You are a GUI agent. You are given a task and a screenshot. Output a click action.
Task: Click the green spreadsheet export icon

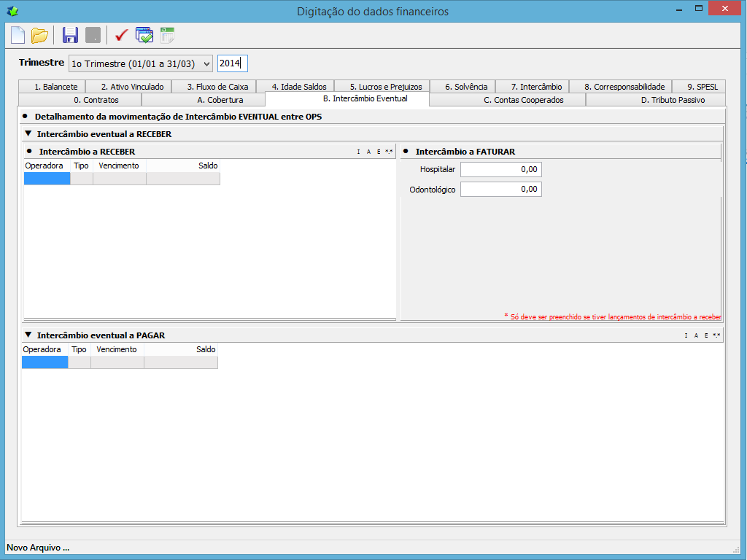pyautogui.click(x=167, y=35)
